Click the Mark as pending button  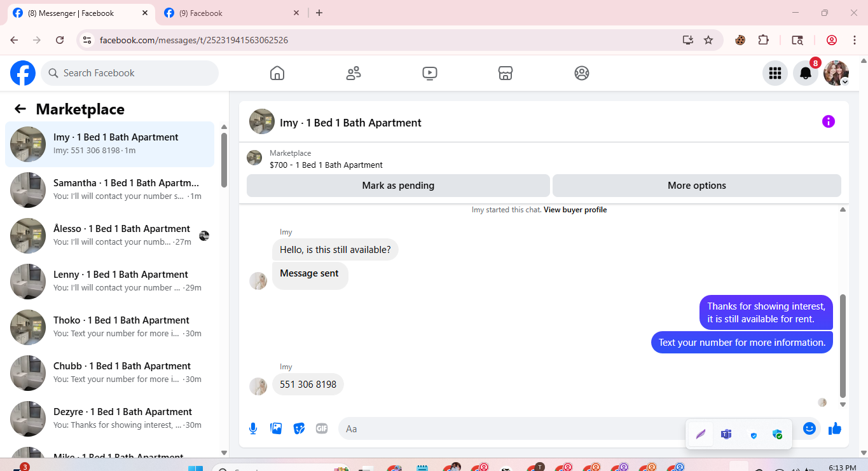398,186
